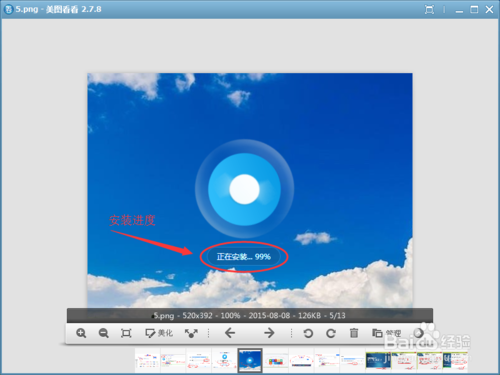Rotate the image clockwise
Viewport: 500px width, 375px height.
(331, 333)
